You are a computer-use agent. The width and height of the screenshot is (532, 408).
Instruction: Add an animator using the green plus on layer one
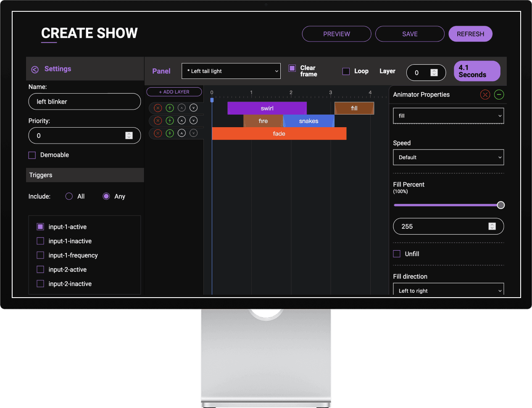click(x=169, y=107)
